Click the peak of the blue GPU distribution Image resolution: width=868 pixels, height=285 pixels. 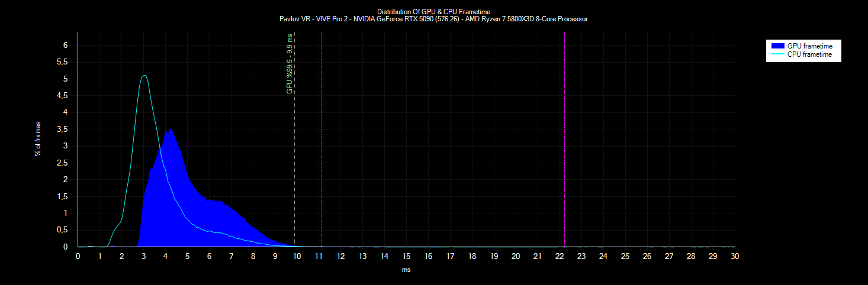[x=169, y=129]
